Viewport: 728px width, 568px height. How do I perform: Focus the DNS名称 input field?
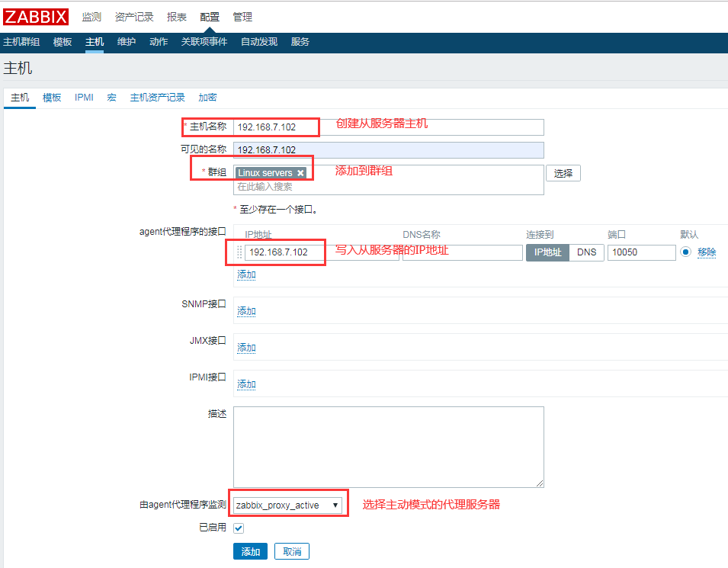tap(463, 252)
